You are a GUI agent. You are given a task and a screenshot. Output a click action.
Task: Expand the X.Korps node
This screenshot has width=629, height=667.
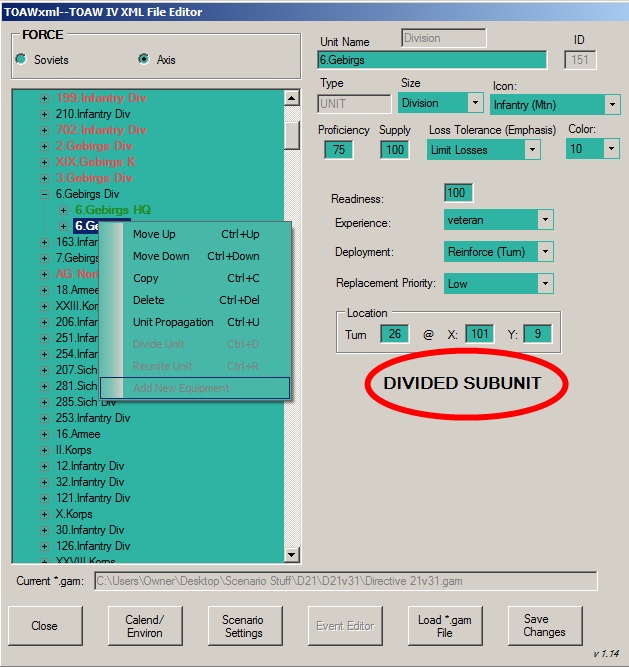(x=44, y=514)
